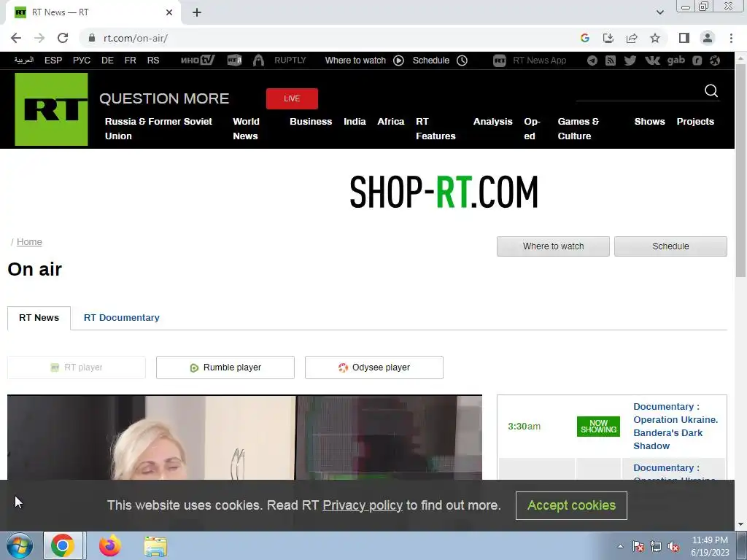
Task: Open top bar Schedule link
Action: pos(440,61)
